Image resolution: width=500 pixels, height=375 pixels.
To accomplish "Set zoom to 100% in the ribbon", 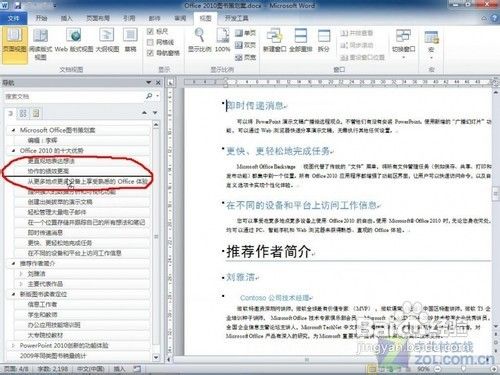I will 222,41.
